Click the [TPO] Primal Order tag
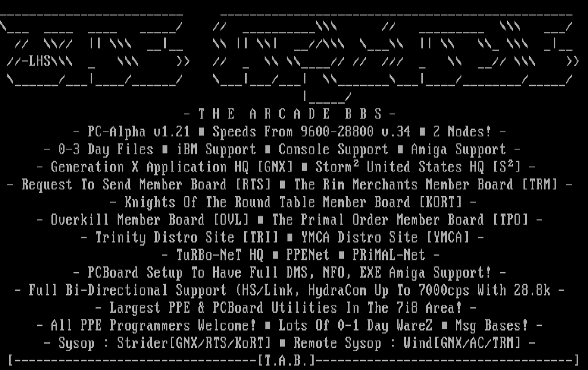This screenshot has height=370, width=588. point(510,219)
